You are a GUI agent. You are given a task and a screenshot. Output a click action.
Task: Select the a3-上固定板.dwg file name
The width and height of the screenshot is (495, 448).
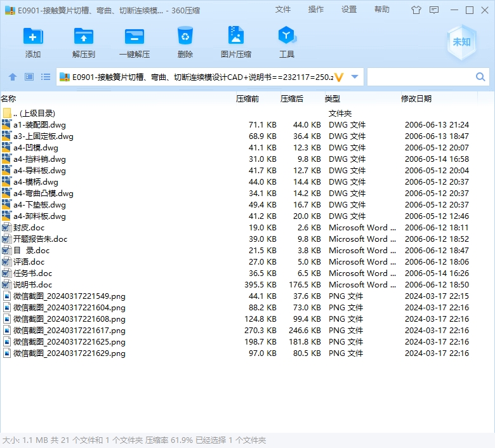point(43,136)
